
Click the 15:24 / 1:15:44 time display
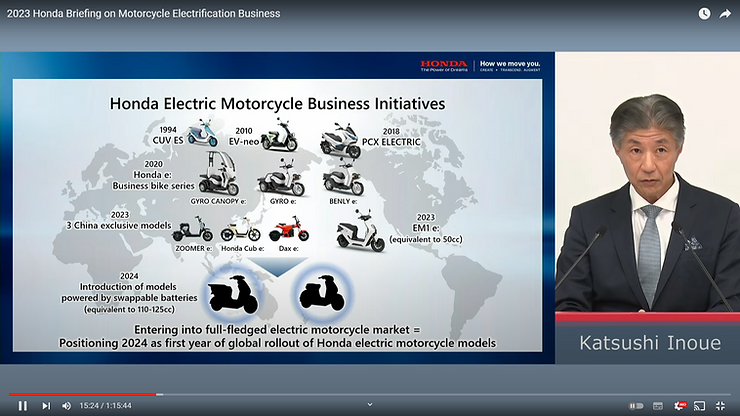(x=105, y=406)
